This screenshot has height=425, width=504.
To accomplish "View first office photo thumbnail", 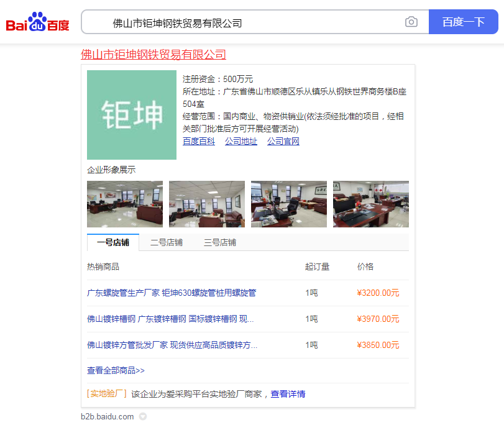I will click(125, 204).
